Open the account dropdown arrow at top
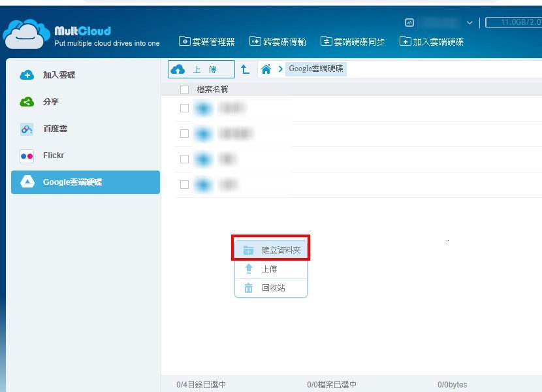The width and height of the screenshot is (542, 392). point(469,23)
